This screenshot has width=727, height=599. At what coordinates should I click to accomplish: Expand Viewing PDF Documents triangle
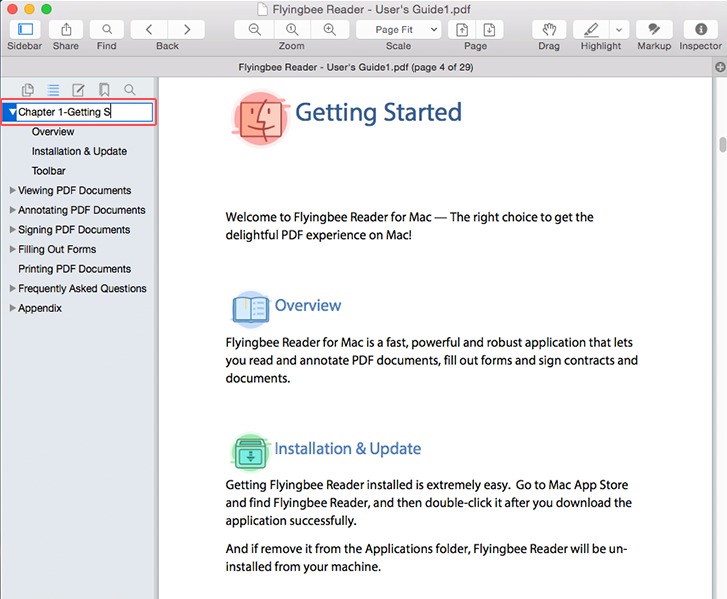[x=13, y=190]
